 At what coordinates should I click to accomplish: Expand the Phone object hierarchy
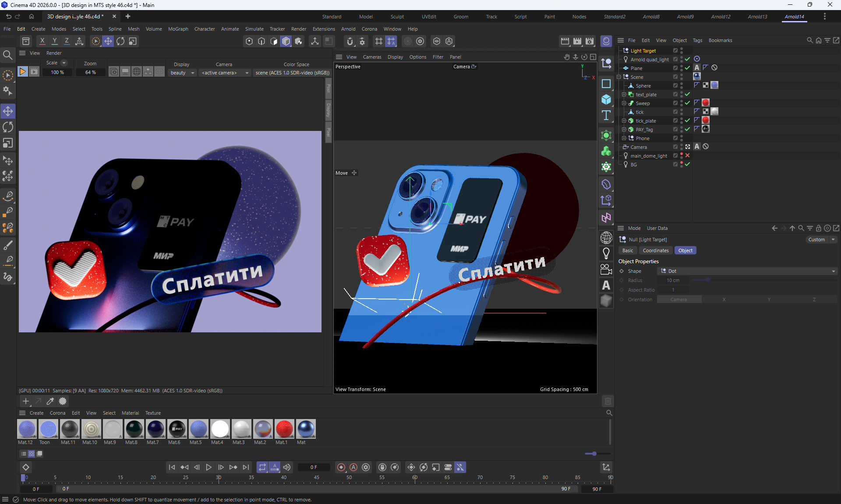(624, 138)
